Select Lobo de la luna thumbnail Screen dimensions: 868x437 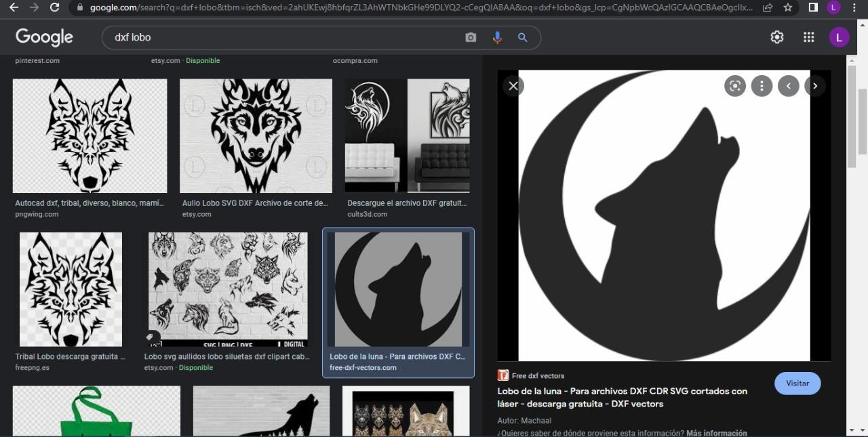coord(399,290)
